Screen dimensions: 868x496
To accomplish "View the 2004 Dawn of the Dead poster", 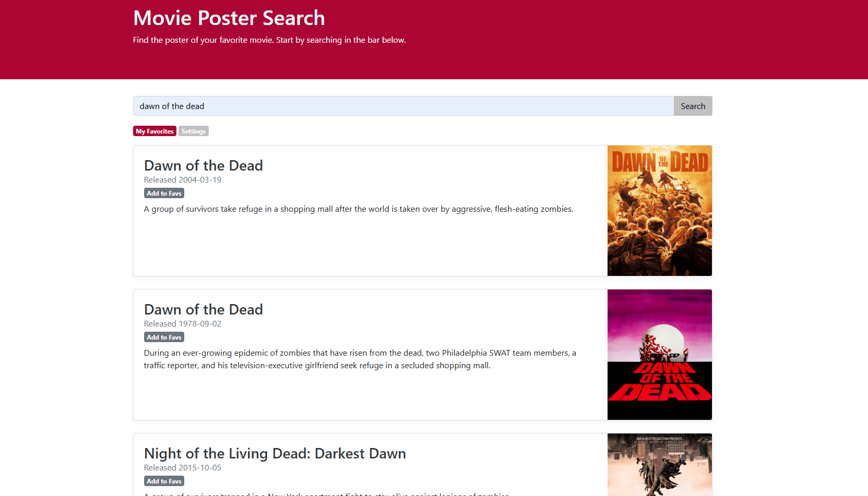I will (660, 211).
